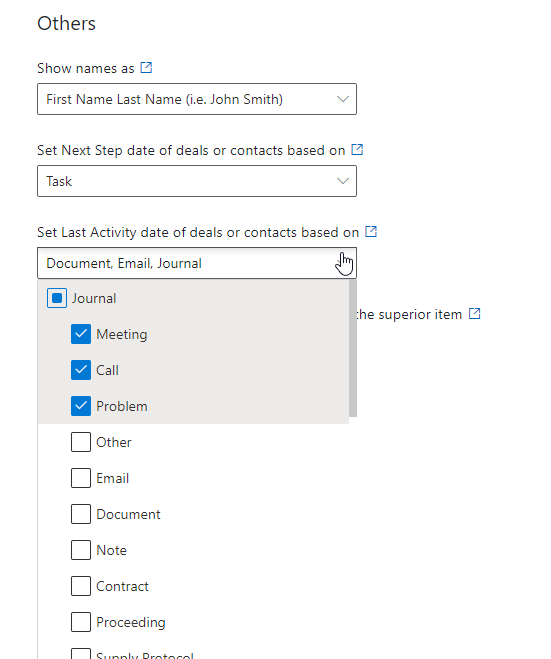Check the Note checkbox
This screenshot has width=551, height=659.
coord(81,550)
